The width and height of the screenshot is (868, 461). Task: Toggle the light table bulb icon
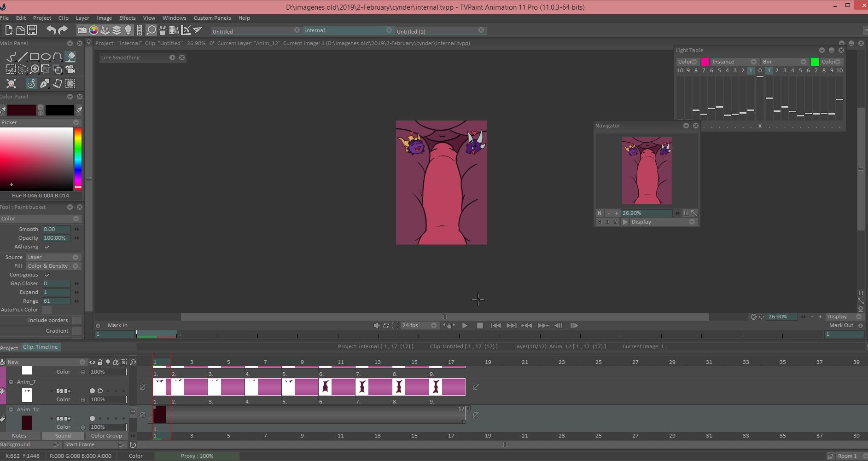click(128, 30)
